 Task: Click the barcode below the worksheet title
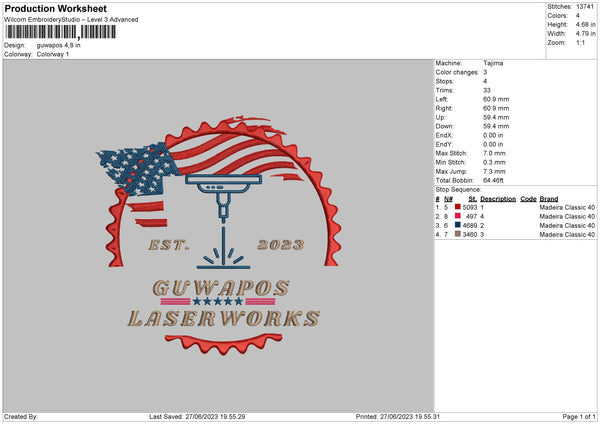pyautogui.click(x=60, y=32)
